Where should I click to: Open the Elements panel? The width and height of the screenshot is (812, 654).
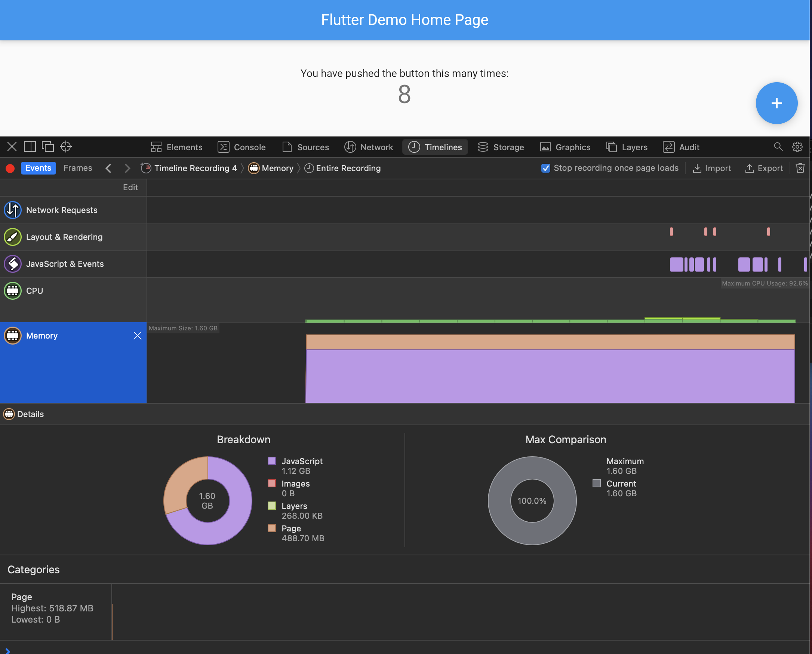pyautogui.click(x=176, y=147)
